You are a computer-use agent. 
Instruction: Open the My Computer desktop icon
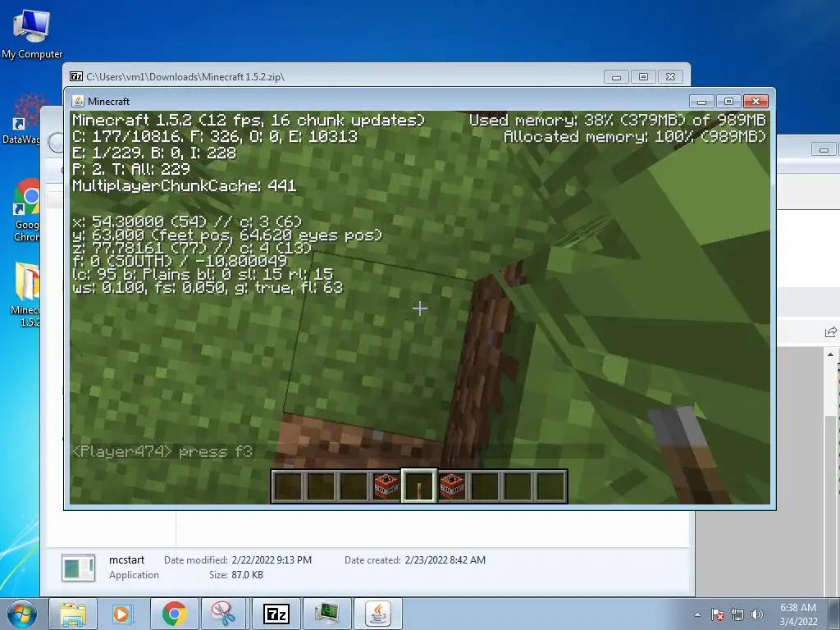[x=32, y=33]
